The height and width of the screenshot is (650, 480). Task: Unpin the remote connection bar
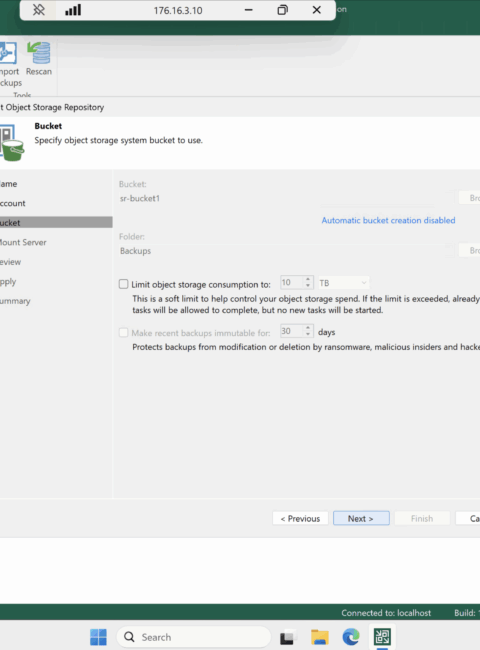click(x=39, y=10)
